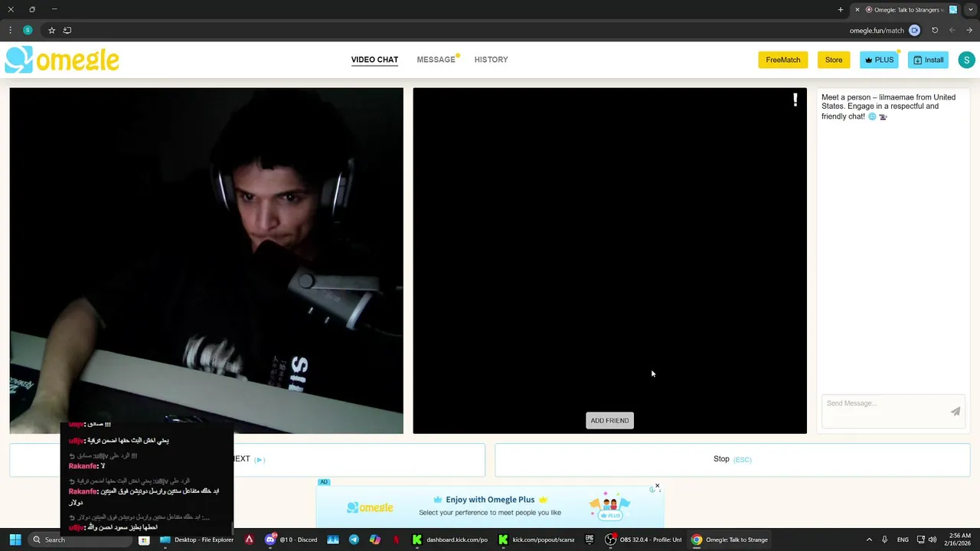This screenshot has height=551, width=980.
Task: Open kick.com/popout taskbar item
Action: [537, 540]
